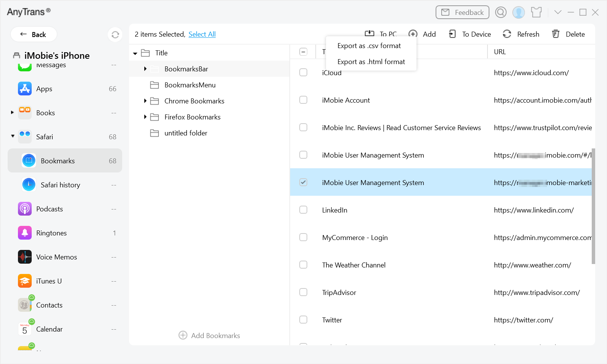The height and width of the screenshot is (364, 607).
Task: Open Contacts icon in sidebar
Action: tap(25, 305)
